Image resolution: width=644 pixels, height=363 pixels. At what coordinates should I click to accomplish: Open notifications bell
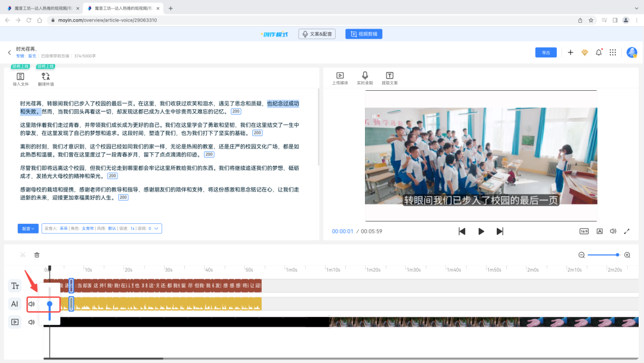pyautogui.click(x=599, y=52)
